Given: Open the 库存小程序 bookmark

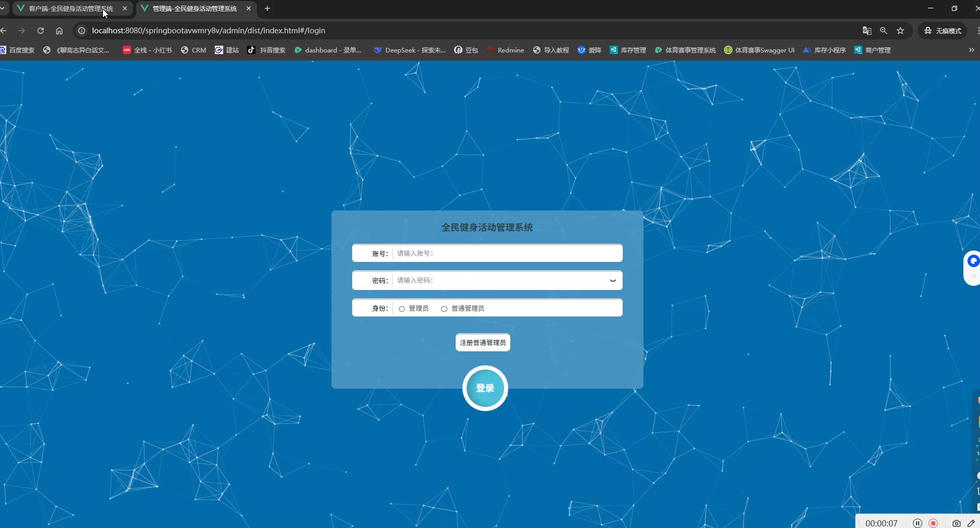Looking at the screenshot, I should pyautogui.click(x=824, y=50).
